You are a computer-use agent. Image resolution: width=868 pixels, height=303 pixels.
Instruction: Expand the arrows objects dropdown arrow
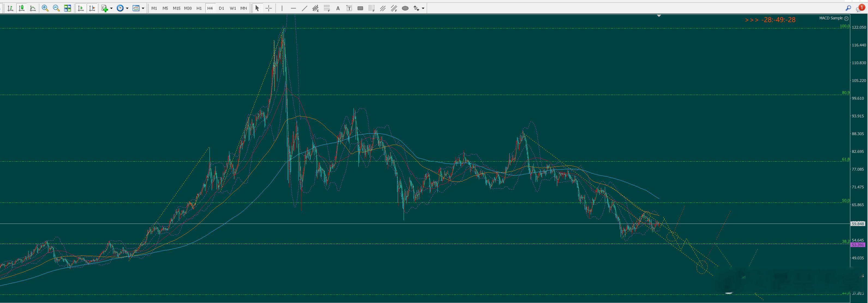[x=423, y=8]
